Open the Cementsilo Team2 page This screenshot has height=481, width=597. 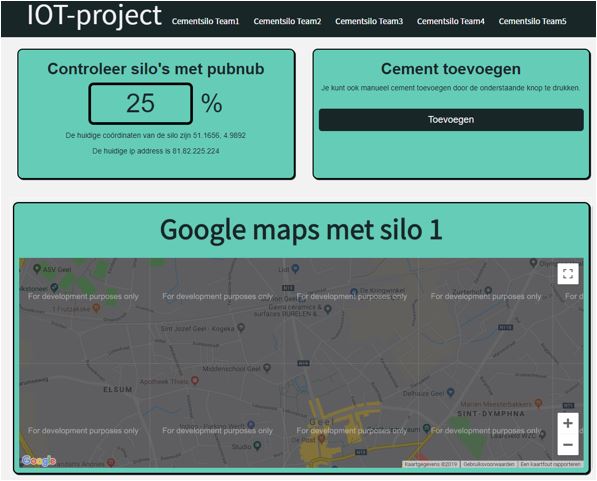click(x=287, y=21)
